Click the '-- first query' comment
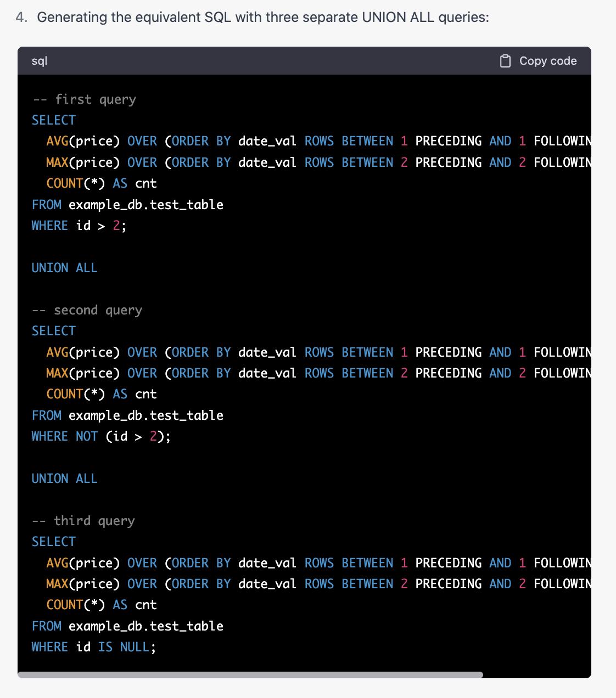The image size is (616, 698). 85,99
